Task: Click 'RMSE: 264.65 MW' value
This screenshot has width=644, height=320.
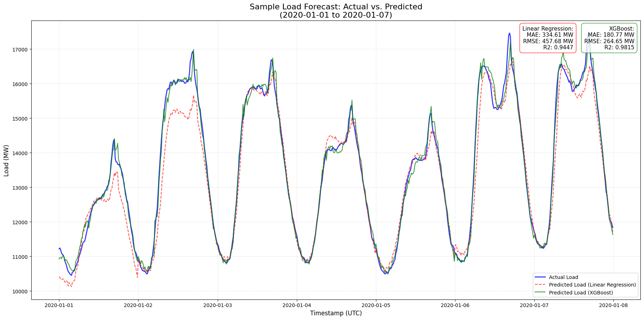Action: pos(609,41)
